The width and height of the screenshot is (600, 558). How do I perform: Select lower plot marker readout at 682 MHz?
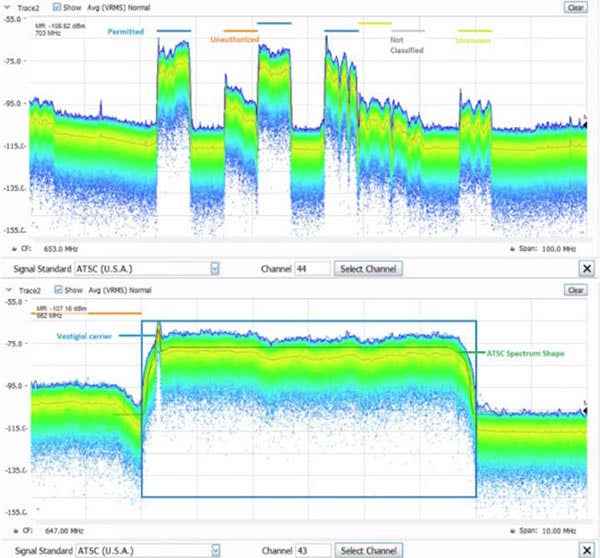coord(61,312)
